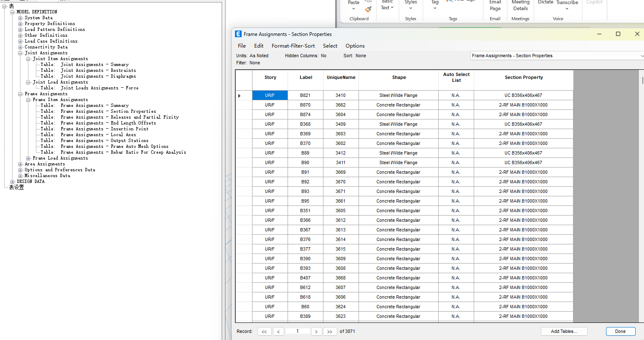
Task: Open the File menu in Frame Assignments window
Action: coord(242,46)
